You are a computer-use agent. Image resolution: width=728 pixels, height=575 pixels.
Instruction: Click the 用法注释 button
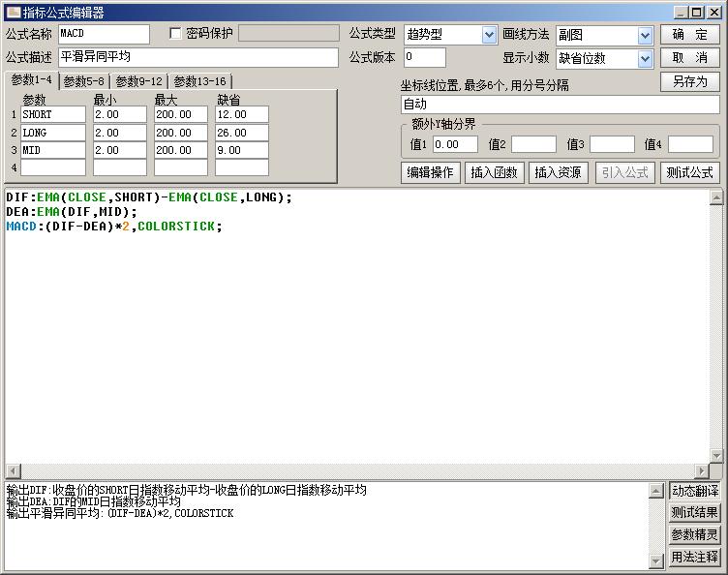click(694, 557)
